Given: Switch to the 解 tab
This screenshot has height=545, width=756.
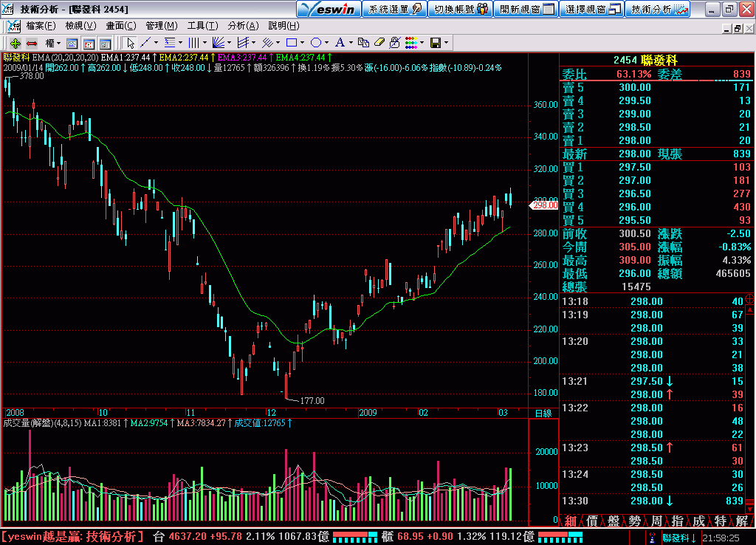Looking at the screenshot, I should click(x=741, y=521).
